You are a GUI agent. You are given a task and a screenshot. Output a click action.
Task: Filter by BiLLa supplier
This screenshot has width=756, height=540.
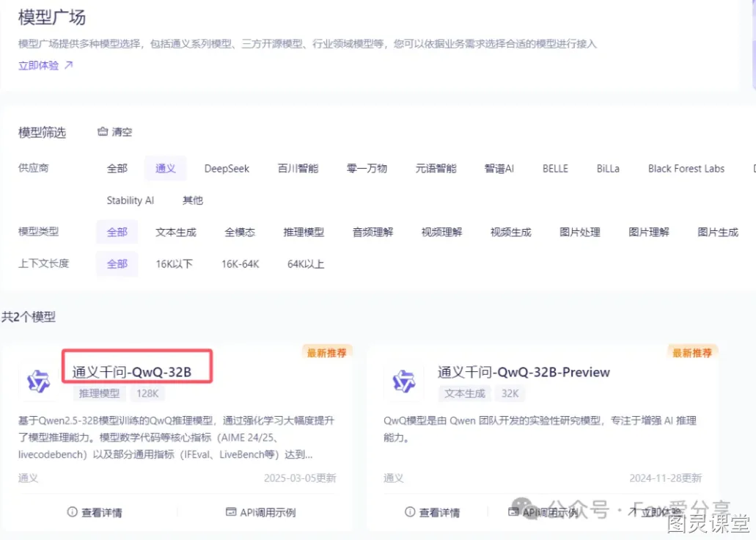[x=608, y=169]
